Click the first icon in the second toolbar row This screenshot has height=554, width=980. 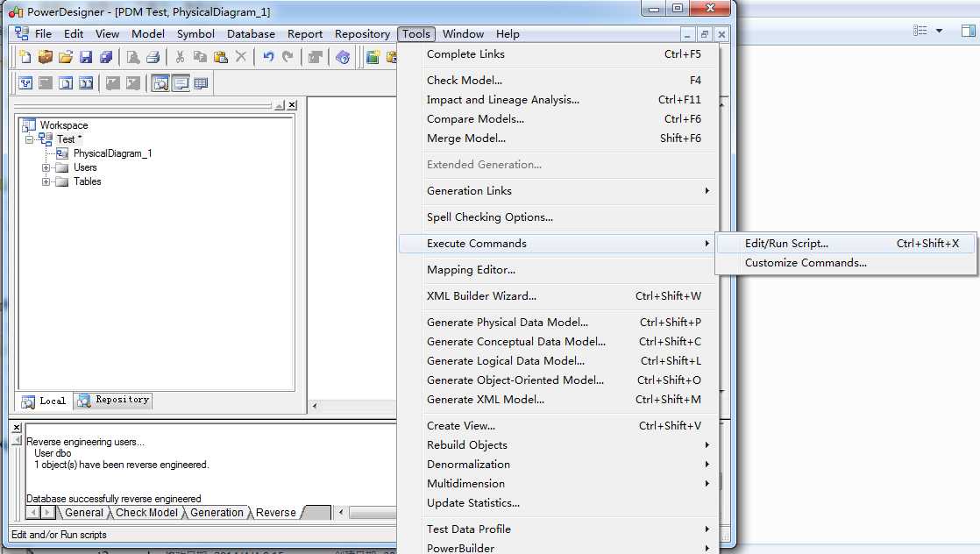[x=25, y=83]
